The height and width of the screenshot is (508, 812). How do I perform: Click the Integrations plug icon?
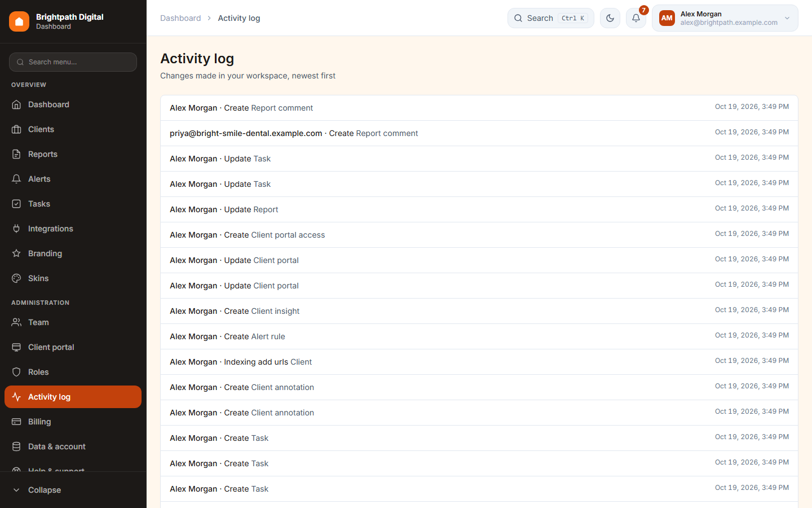tap(16, 229)
